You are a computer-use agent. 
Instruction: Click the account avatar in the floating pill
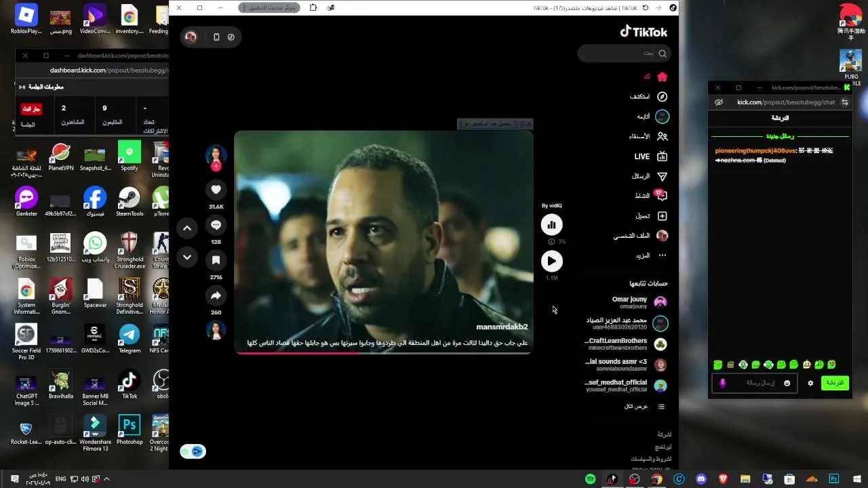click(x=191, y=37)
